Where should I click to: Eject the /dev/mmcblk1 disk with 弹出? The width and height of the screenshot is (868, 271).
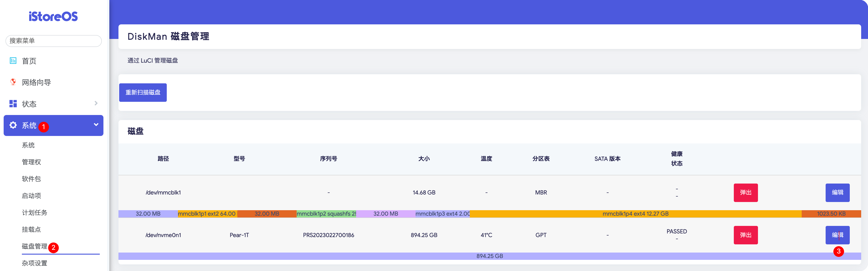tap(746, 193)
